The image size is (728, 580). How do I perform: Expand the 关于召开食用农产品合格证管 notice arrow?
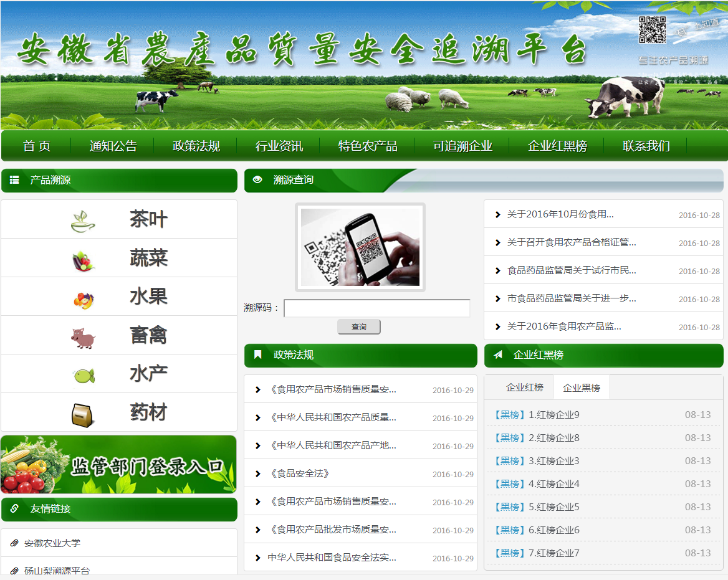(x=497, y=243)
